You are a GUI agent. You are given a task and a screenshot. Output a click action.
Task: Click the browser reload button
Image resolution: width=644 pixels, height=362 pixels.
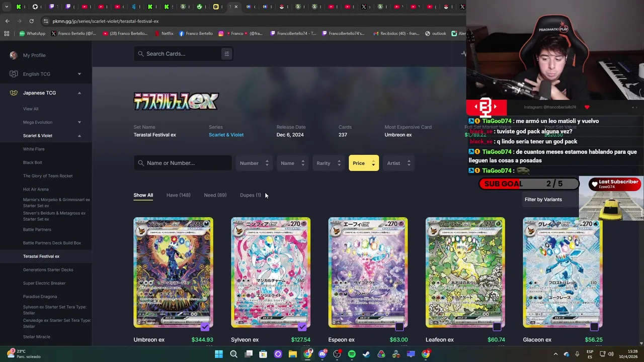click(31, 21)
